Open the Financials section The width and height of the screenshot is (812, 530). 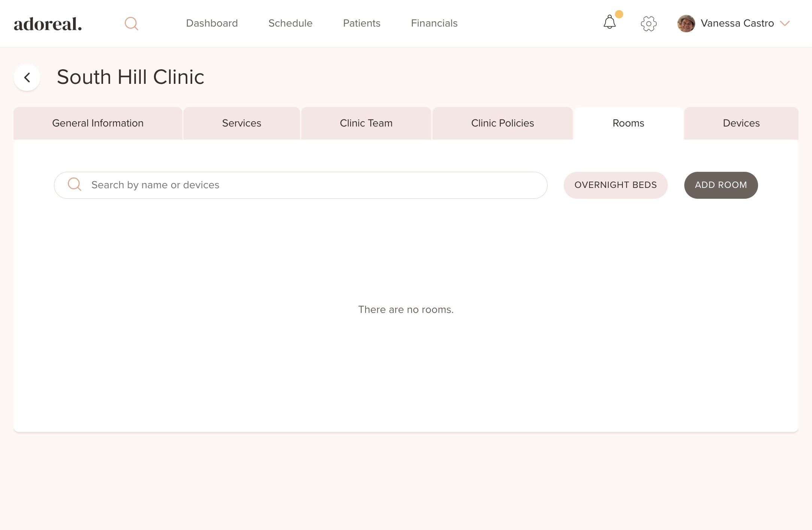coord(434,23)
